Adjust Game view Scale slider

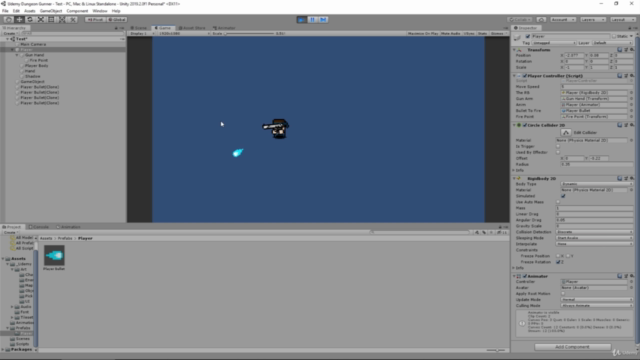tap(249, 33)
